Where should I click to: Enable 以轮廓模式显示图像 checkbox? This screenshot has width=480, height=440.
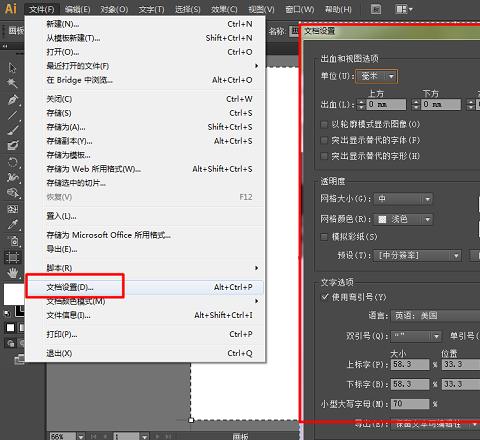click(x=323, y=125)
